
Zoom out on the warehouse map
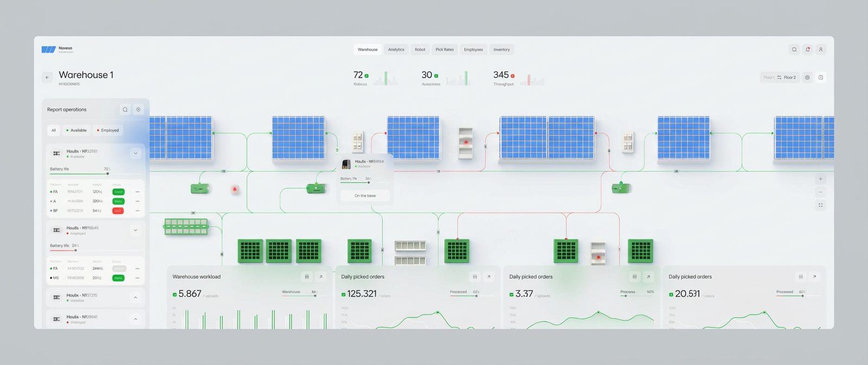tap(820, 192)
